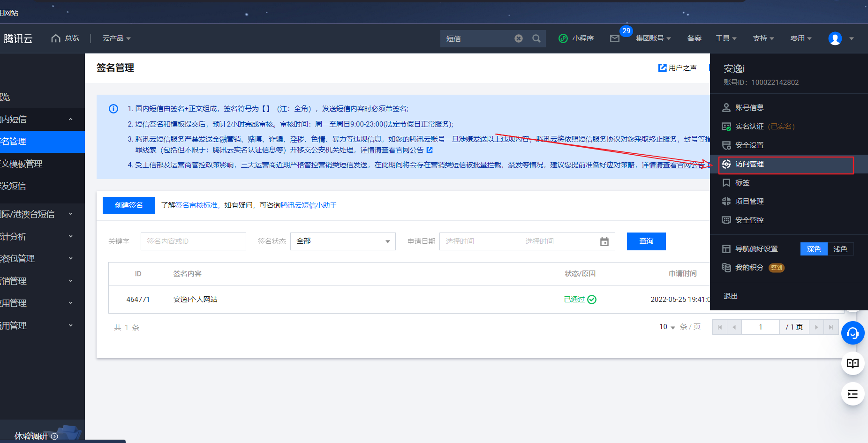
Task: Expand the avatar dropdown arrow
Action: pos(852,38)
